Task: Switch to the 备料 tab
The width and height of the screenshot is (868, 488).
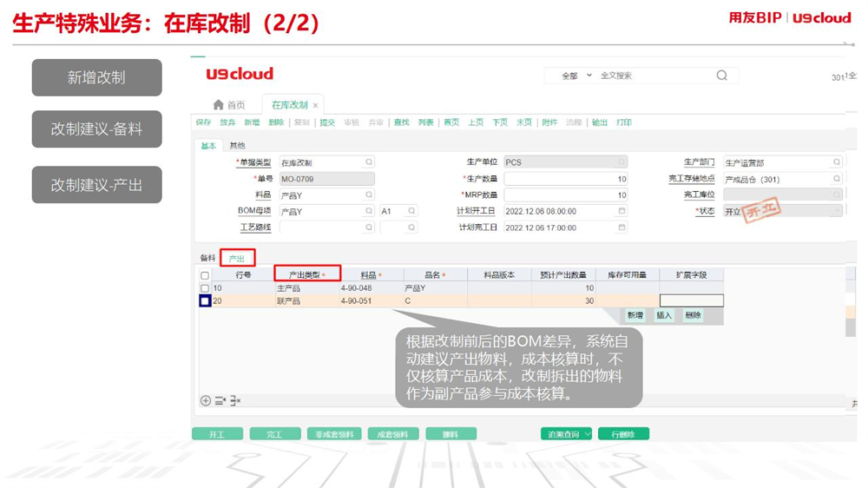Action: (207, 258)
